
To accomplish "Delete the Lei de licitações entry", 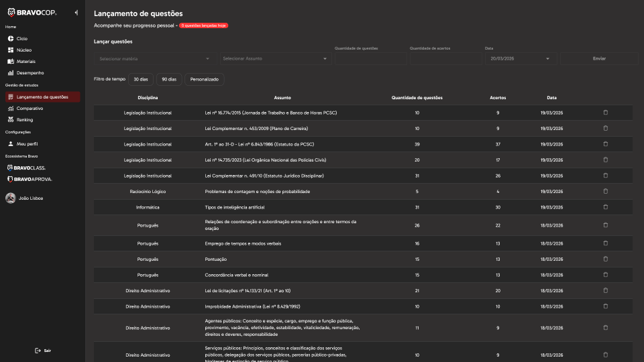I will 605,290.
